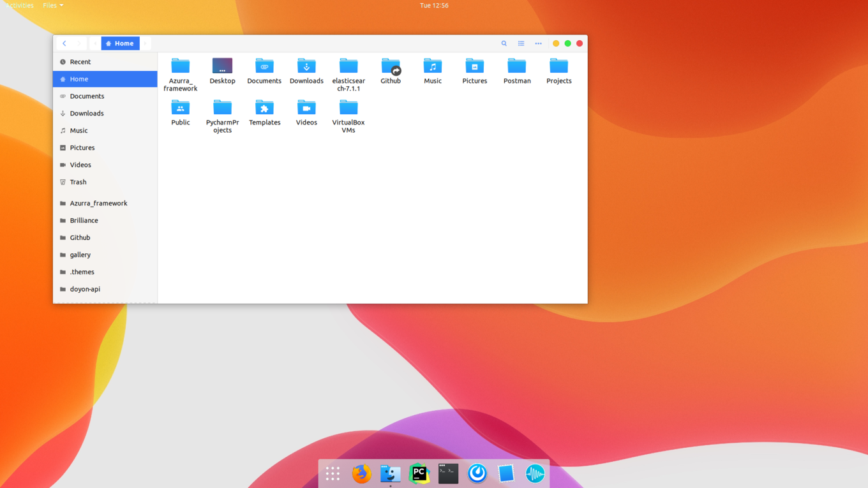Open gallery bookmark in sidebar
This screenshot has height=488, width=868.
[x=105, y=255]
